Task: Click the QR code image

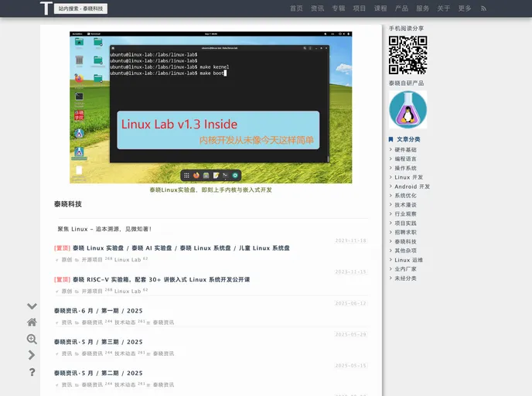Action: 408,55
